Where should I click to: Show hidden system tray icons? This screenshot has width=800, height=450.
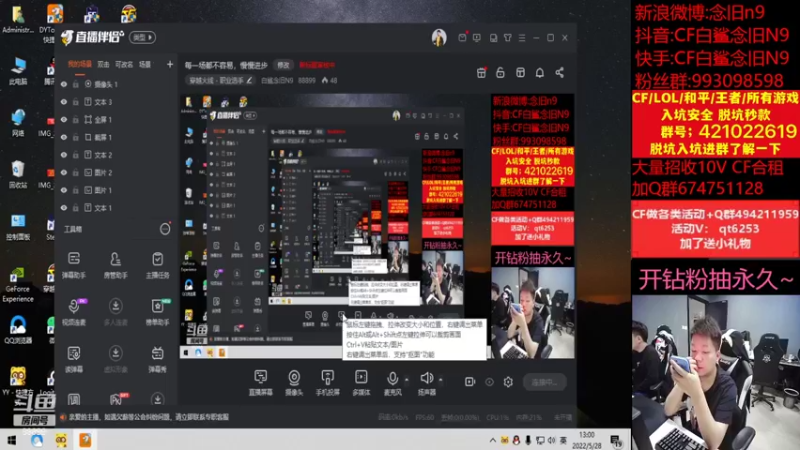tap(492, 440)
